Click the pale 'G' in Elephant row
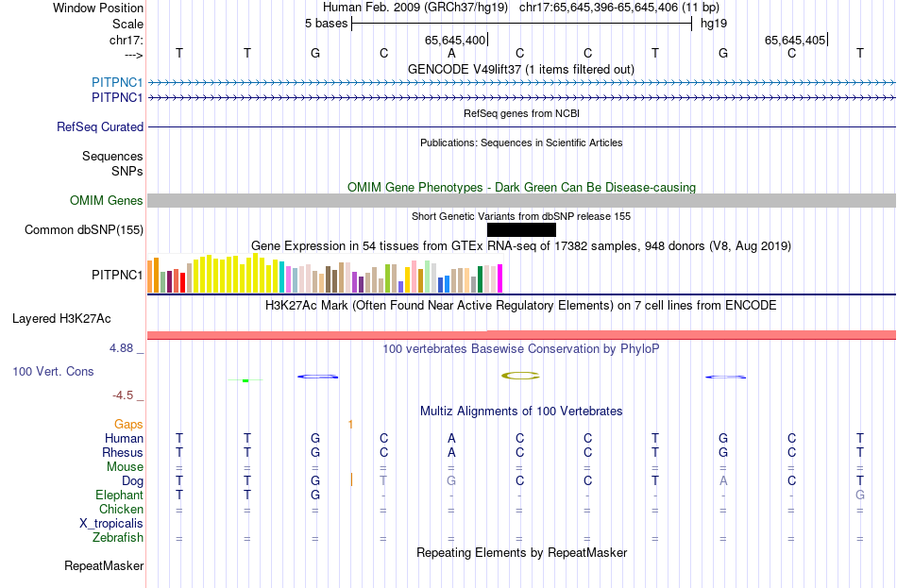The width and height of the screenshot is (897, 588). click(860, 496)
